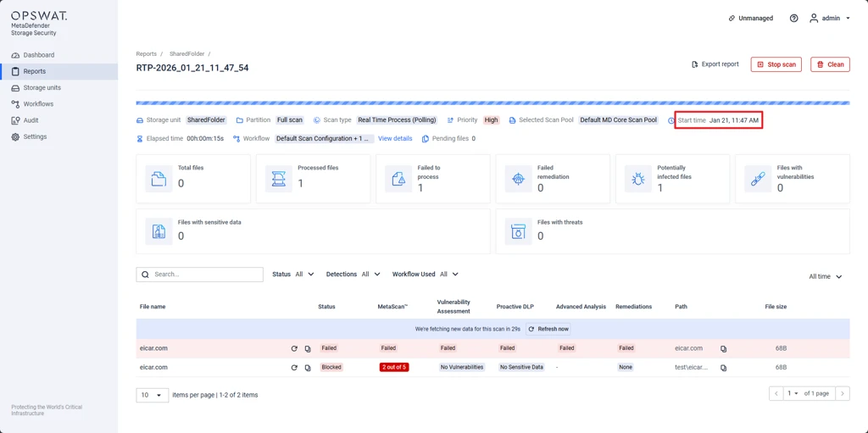Click rescan icon for the Failed eicar.com row

point(294,348)
